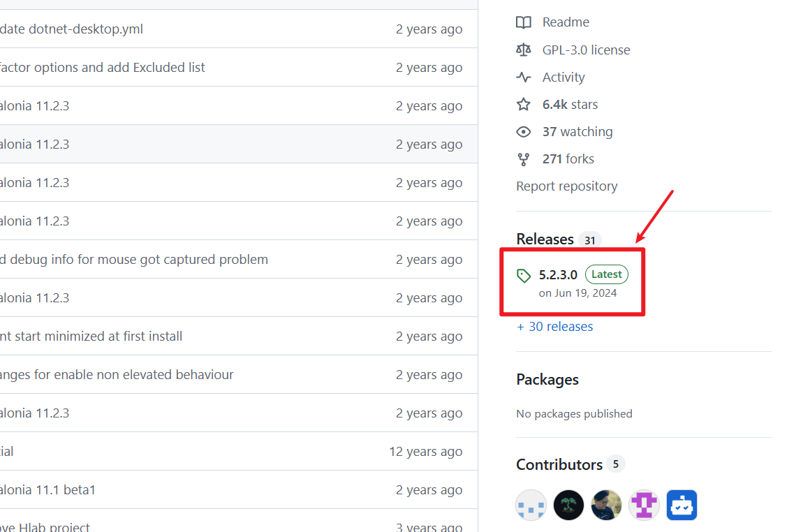Click the star icon beside 6.4k stars
This screenshot has width=810, height=532.
point(523,104)
